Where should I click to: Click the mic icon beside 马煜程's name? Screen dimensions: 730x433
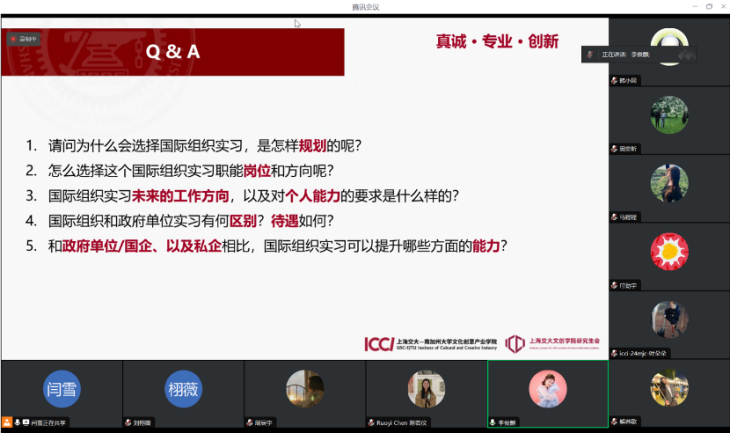tap(615, 216)
